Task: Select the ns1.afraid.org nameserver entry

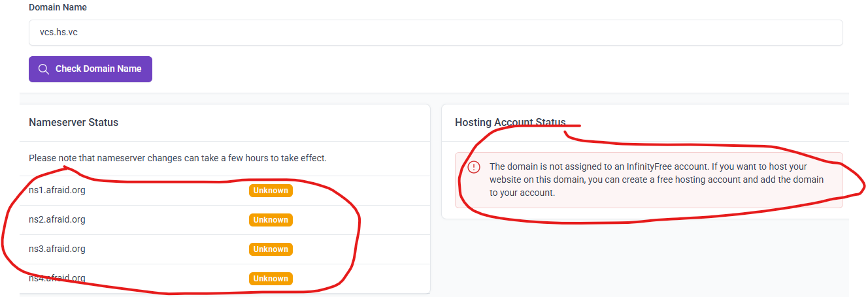Action: click(x=57, y=191)
